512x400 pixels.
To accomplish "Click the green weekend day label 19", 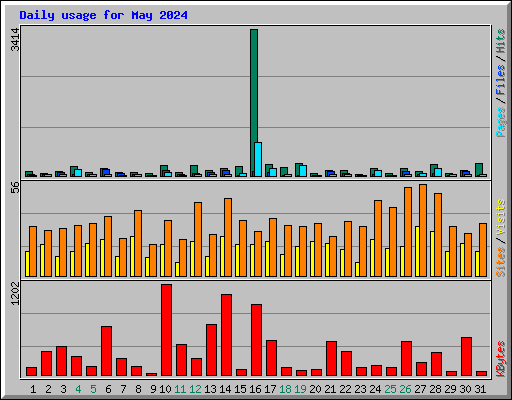I will click(x=300, y=389).
